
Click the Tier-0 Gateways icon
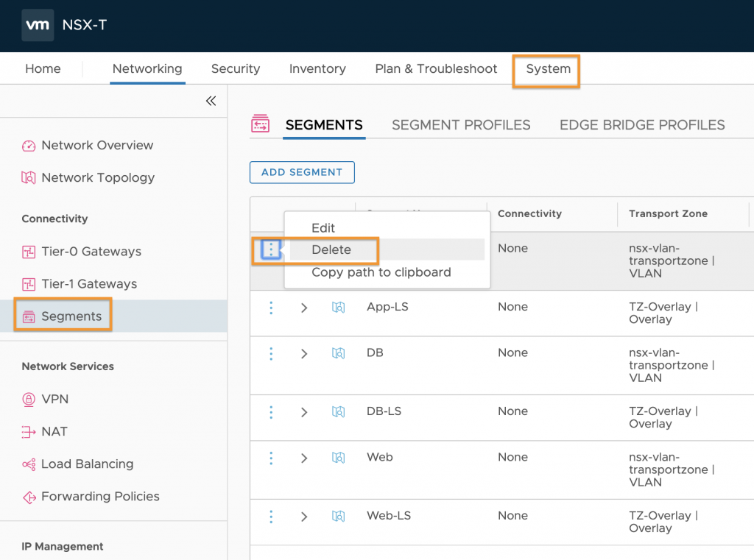click(x=29, y=252)
